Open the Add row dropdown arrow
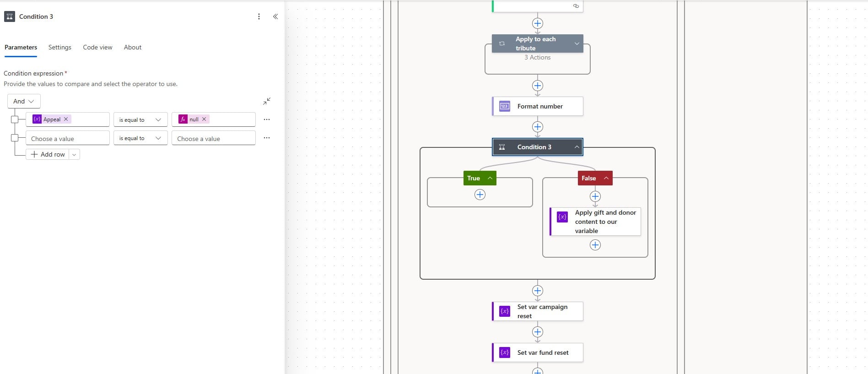Screen dimensions: 868x374 click(x=74, y=154)
